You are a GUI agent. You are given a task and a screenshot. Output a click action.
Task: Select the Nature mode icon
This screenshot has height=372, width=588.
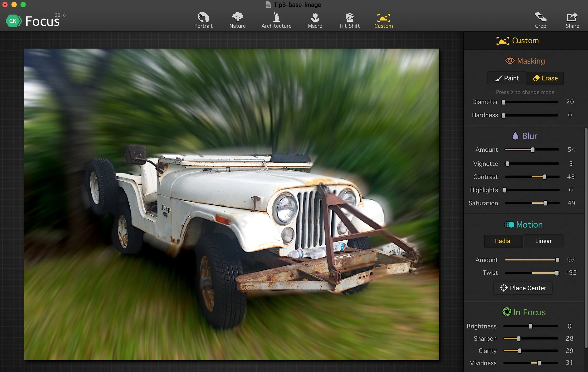pyautogui.click(x=237, y=17)
